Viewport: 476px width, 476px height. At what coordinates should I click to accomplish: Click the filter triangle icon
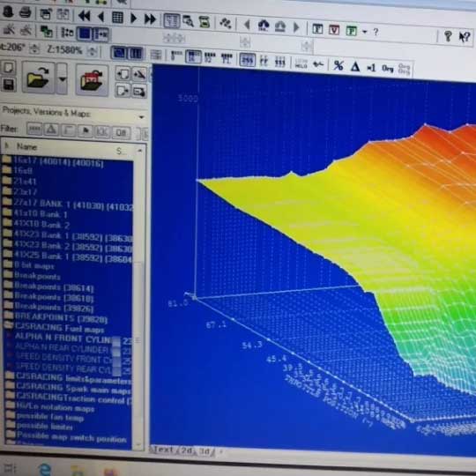[x=51, y=130]
